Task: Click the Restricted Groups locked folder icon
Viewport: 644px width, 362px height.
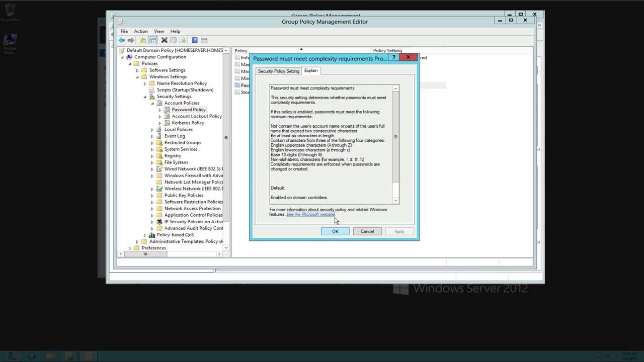Action: click(159, 143)
